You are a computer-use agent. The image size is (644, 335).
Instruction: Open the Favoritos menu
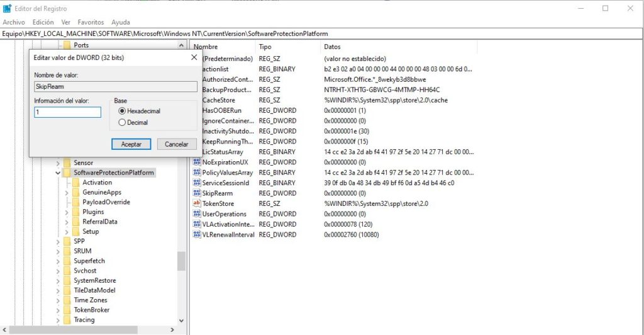tap(91, 22)
